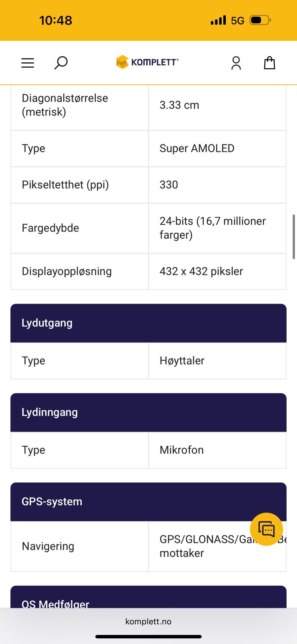Open the hamburger menu
This screenshot has width=297, height=644.
pyautogui.click(x=27, y=63)
